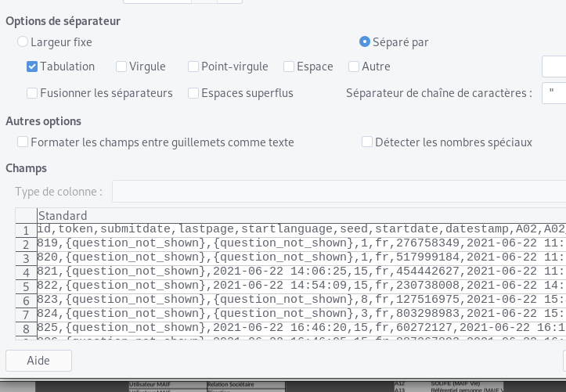Check the Autre separator checkbox
This screenshot has width=566, height=392.
[354, 67]
